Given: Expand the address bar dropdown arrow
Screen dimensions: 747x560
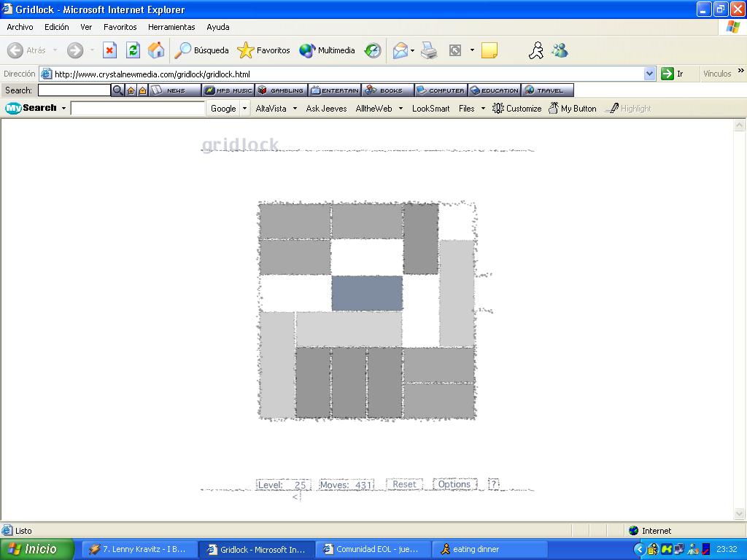Looking at the screenshot, I should [649, 74].
